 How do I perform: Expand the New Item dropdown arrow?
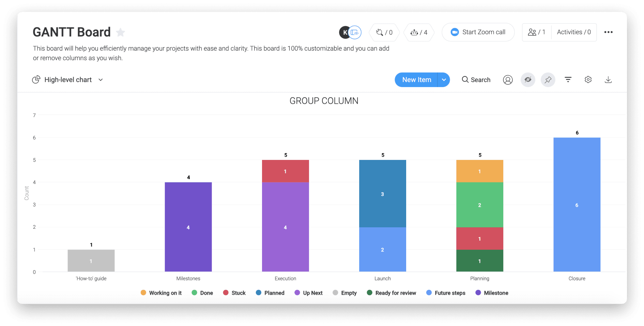click(x=444, y=80)
